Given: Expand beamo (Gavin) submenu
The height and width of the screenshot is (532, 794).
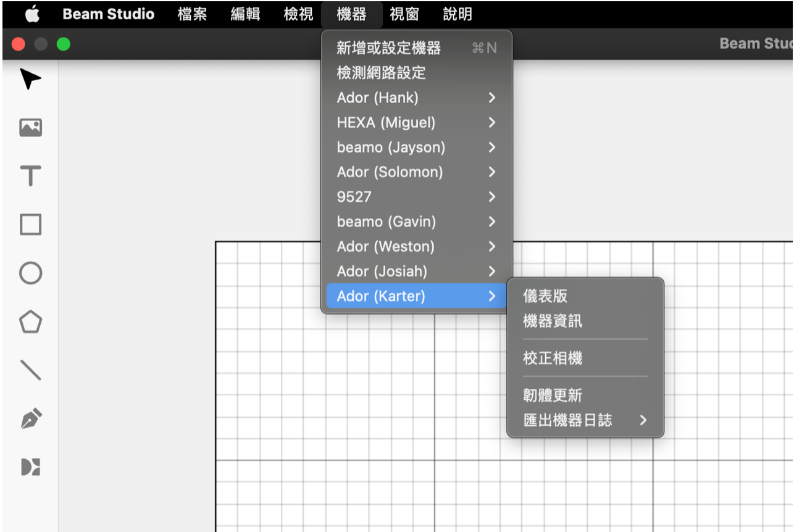Looking at the screenshot, I should click(417, 222).
